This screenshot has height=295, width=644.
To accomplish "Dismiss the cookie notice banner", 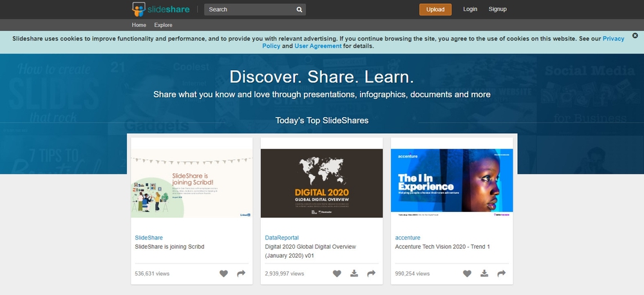I will (x=635, y=35).
